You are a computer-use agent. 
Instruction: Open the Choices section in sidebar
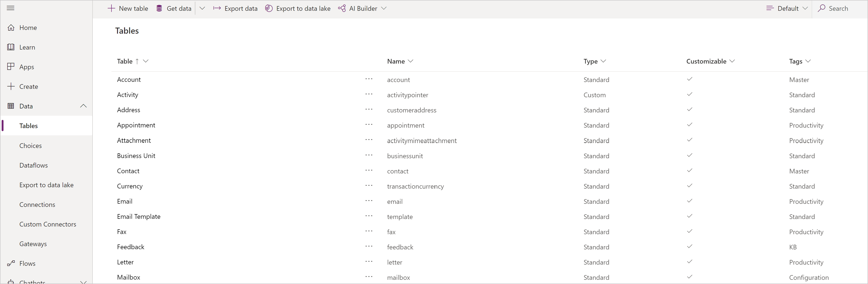[30, 145]
